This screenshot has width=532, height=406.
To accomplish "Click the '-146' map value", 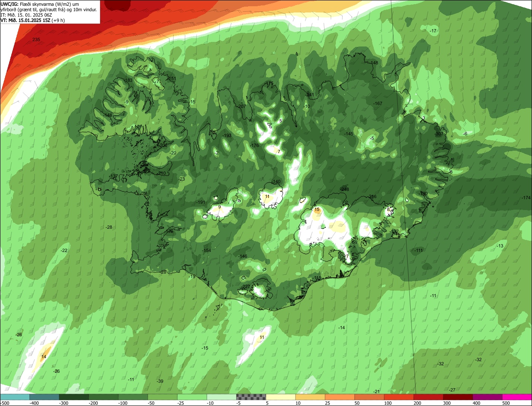I will click(x=243, y=257).
